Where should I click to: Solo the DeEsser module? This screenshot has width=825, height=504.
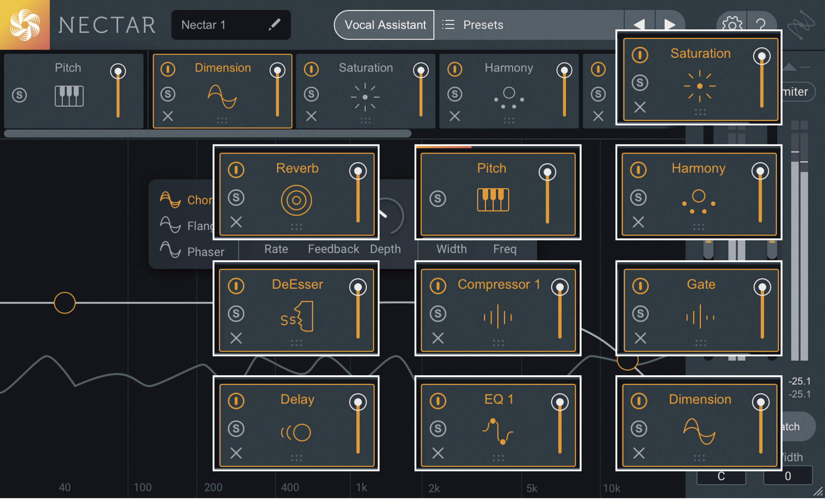(236, 314)
